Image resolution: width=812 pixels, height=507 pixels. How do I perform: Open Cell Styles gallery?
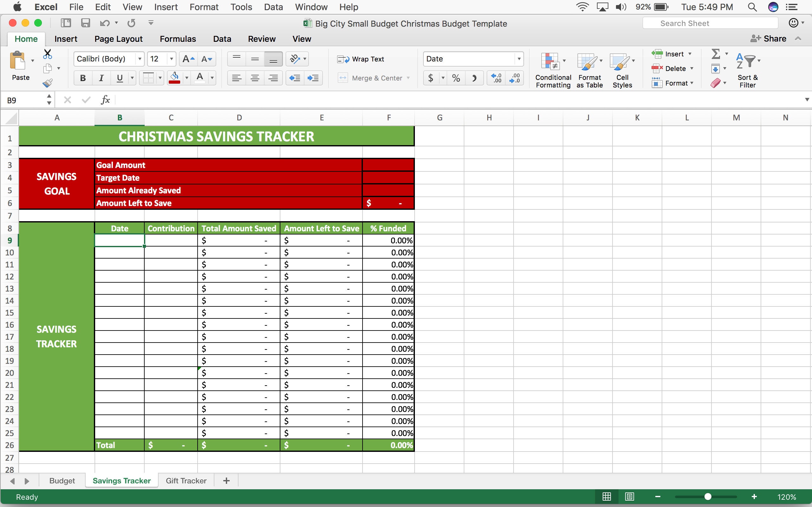pos(621,69)
